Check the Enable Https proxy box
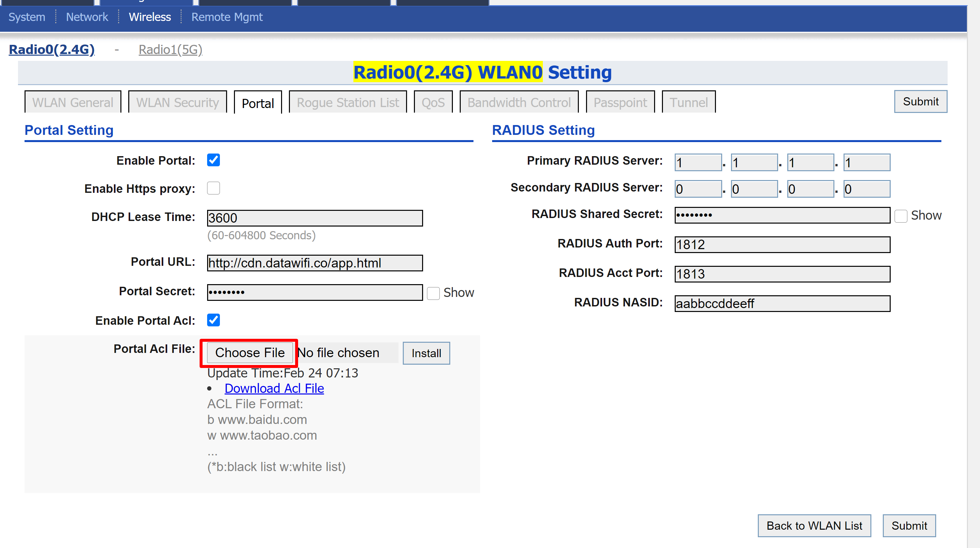 [213, 188]
